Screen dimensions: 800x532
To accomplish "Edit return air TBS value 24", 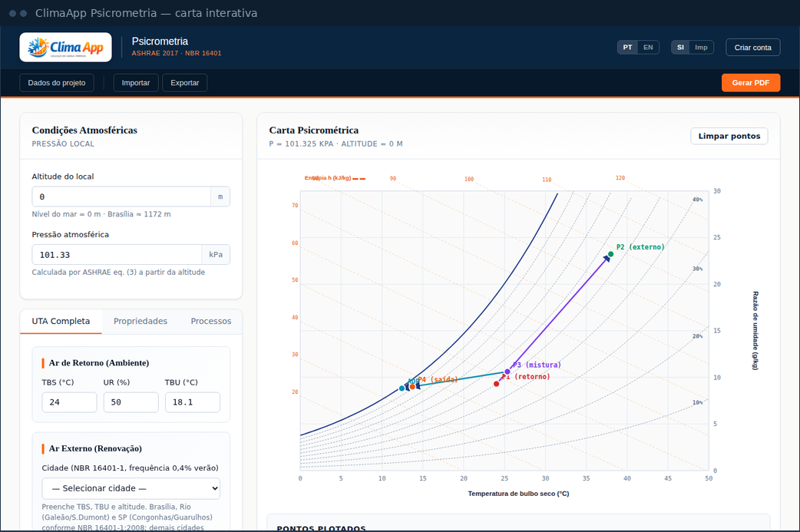I will point(69,402).
